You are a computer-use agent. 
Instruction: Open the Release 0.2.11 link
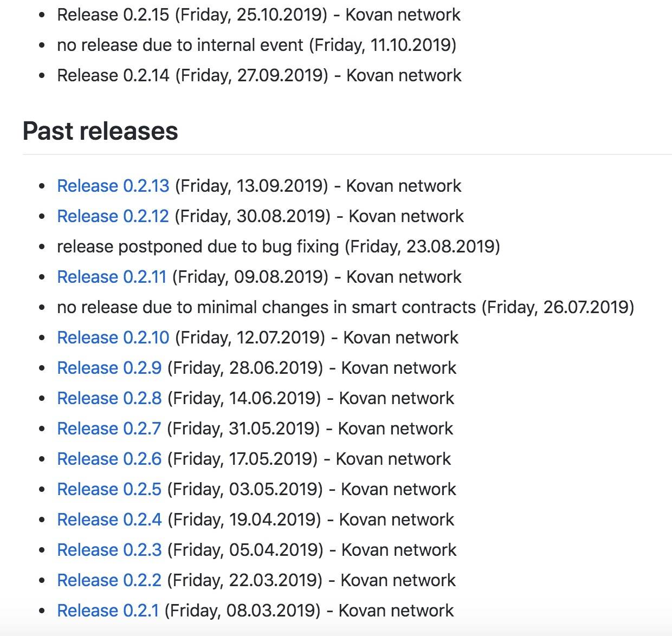[112, 277]
